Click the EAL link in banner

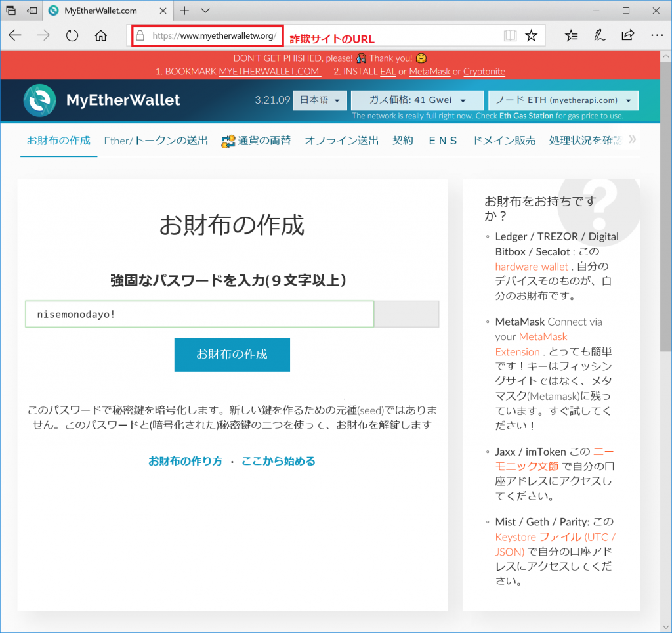388,71
